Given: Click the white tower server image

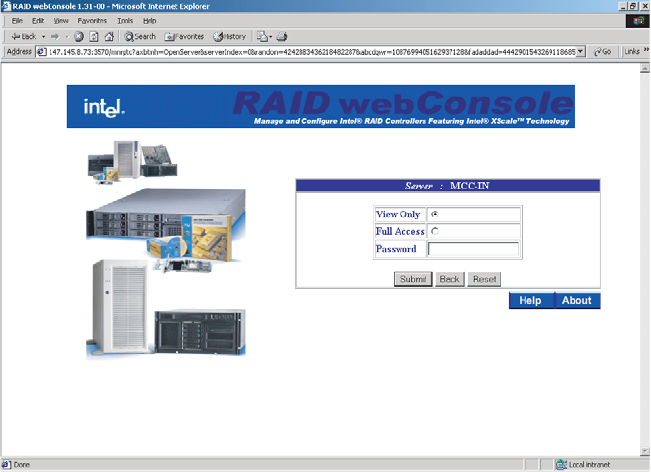Looking at the screenshot, I should (x=120, y=307).
